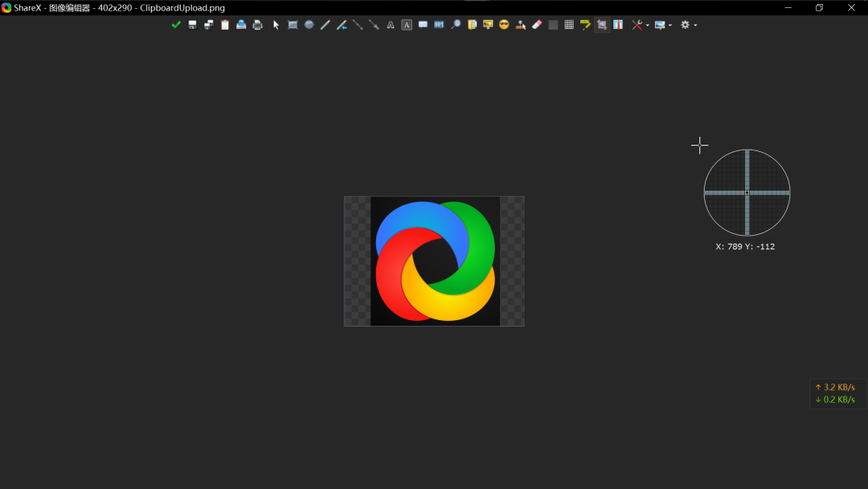Viewport: 868px width, 489px height.
Task: Restore down the ShareX editor window
Action: coord(819,8)
